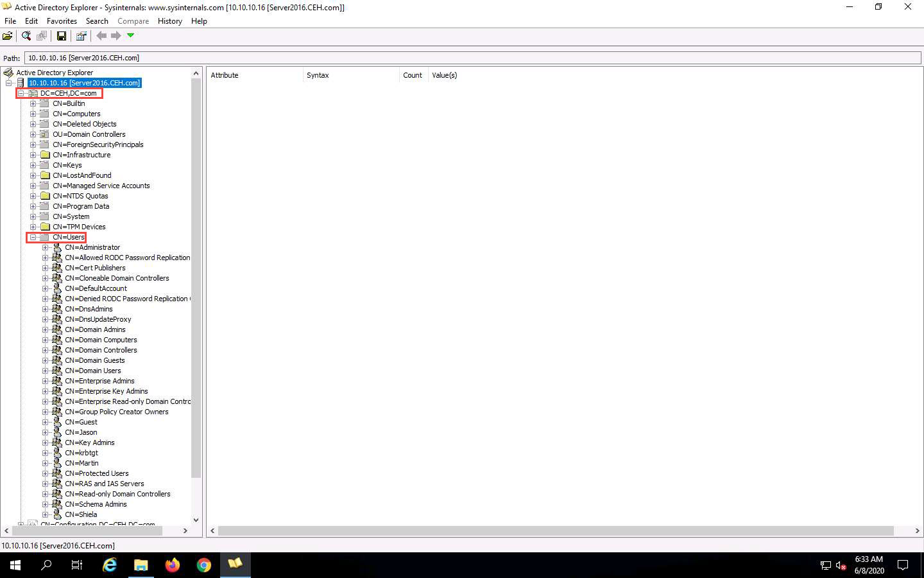
Task: Click the greyed-out Compare snapshots toolbar icon
Action: 42,36
